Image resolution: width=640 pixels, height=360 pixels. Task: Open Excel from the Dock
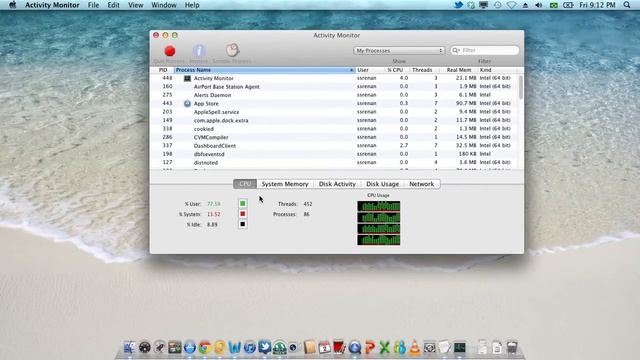[x=384, y=347]
